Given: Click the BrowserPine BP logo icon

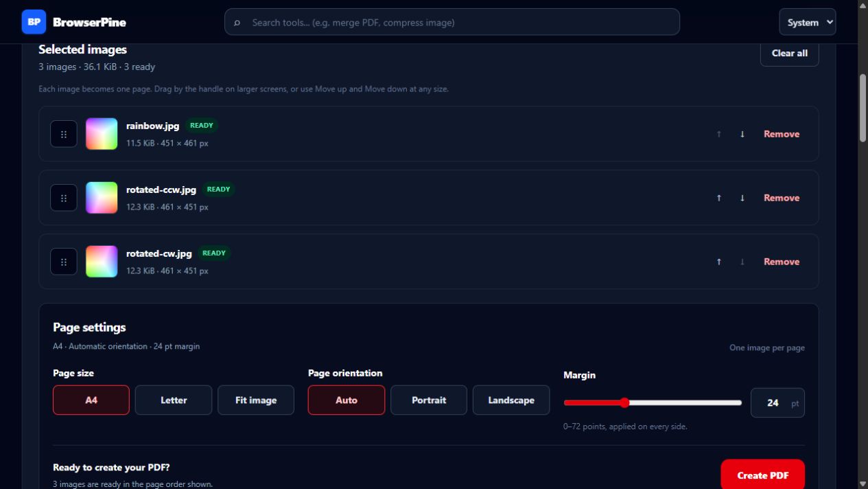Looking at the screenshot, I should tap(34, 22).
